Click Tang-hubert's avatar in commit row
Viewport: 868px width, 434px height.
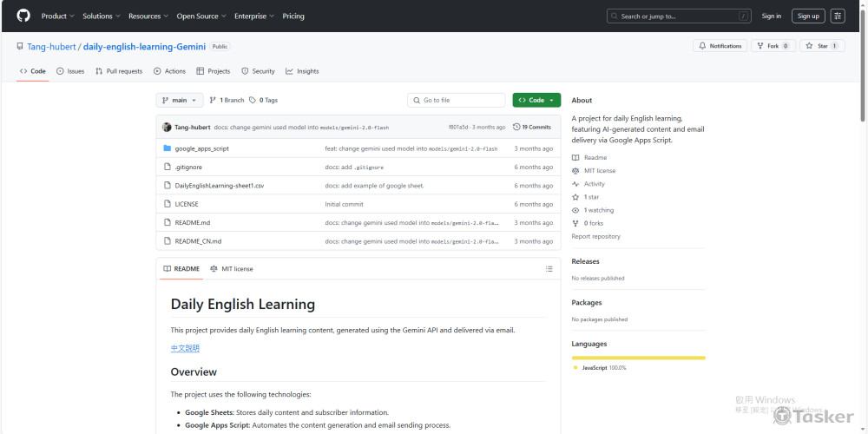[167, 127]
